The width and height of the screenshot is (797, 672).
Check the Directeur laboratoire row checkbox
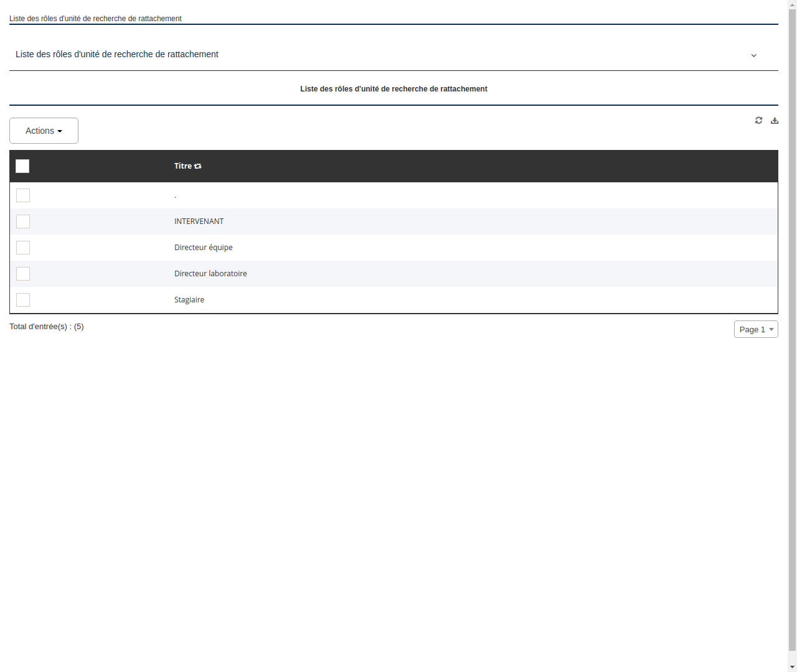[x=23, y=274]
